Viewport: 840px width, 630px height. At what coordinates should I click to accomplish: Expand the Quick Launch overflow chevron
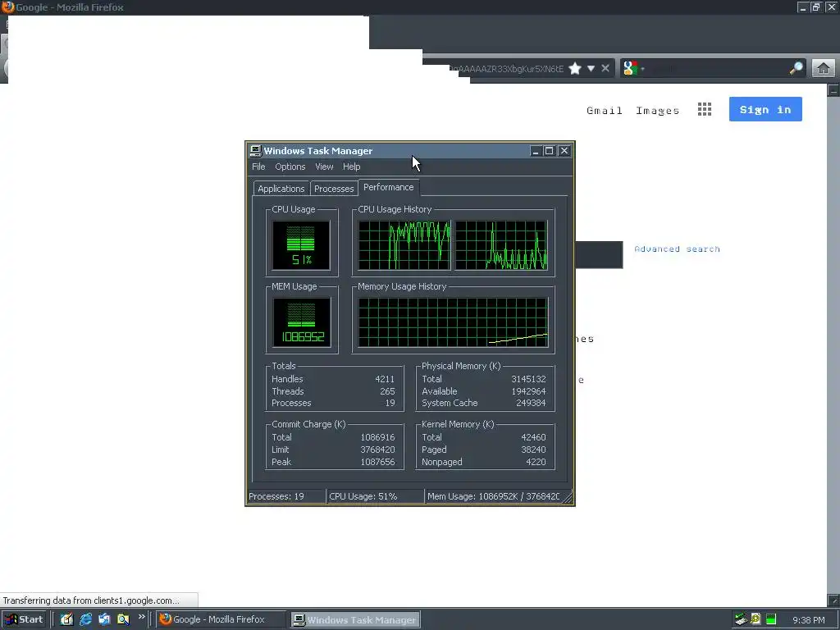pos(141,617)
